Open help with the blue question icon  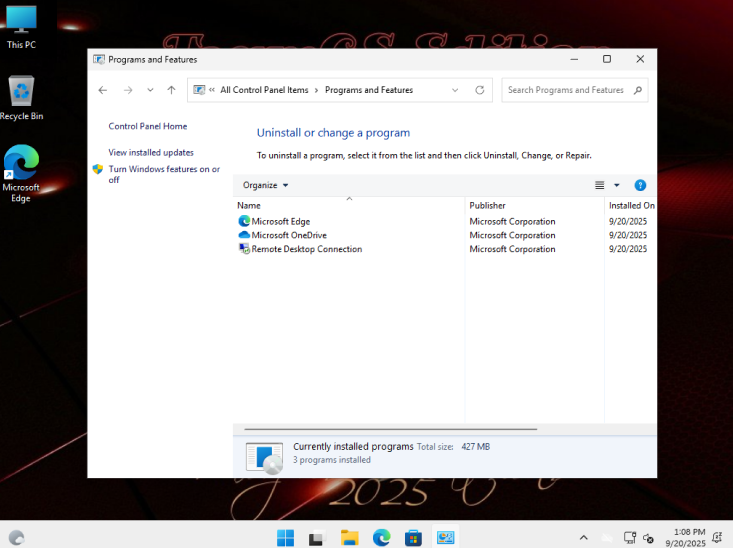pyautogui.click(x=640, y=185)
